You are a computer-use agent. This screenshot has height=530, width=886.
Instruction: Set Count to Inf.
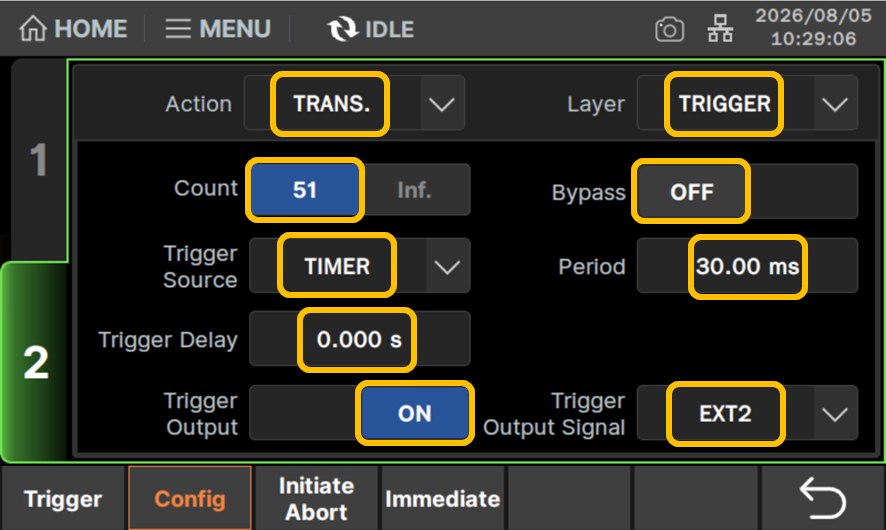[x=414, y=190]
